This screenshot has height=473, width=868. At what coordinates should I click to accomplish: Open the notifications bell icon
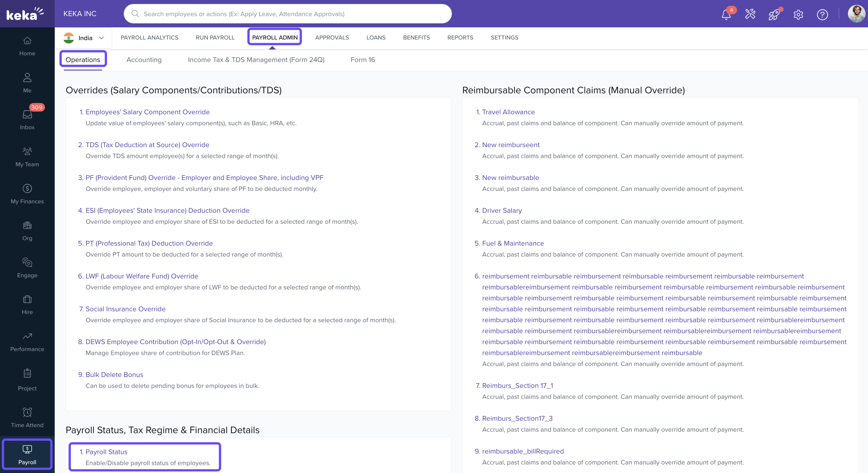[x=726, y=15]
